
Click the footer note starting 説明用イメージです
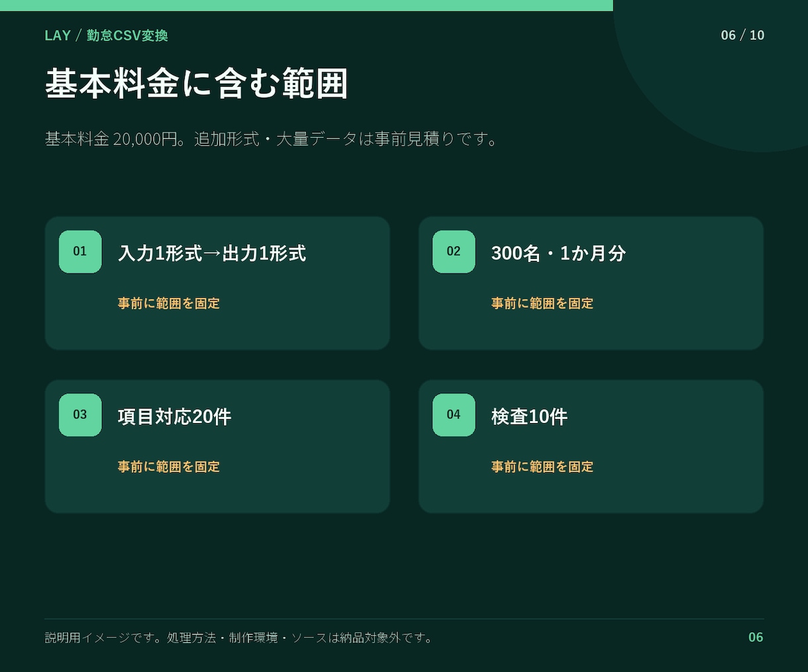(x=239, y=638)
